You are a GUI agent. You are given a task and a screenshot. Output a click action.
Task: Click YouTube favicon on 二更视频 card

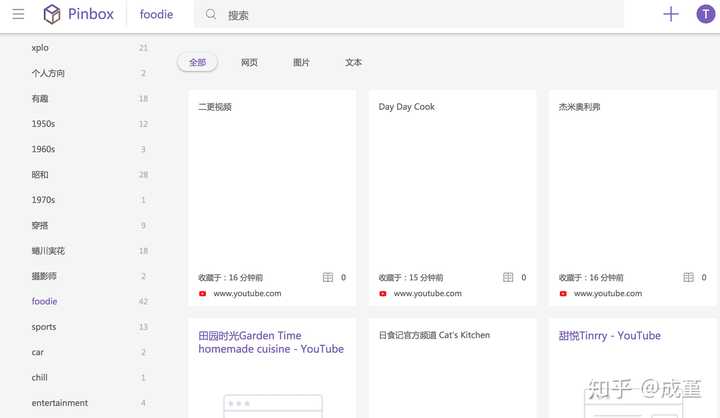tap(202, 294)
